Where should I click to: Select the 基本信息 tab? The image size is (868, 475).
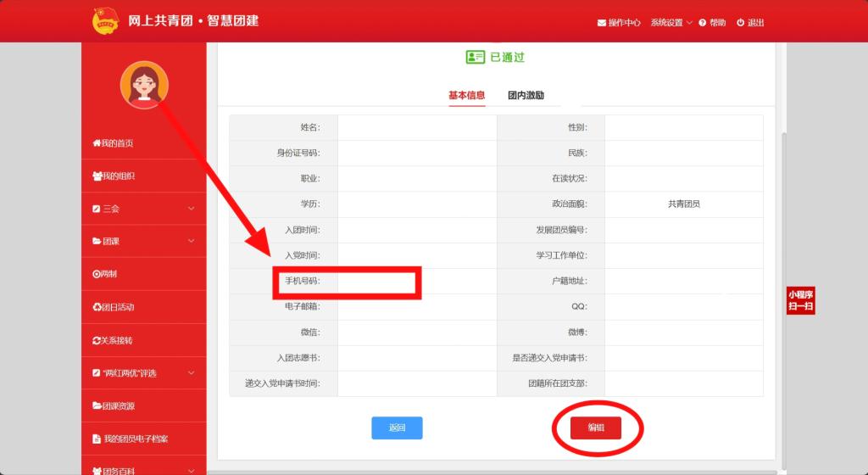coord(466,96)
